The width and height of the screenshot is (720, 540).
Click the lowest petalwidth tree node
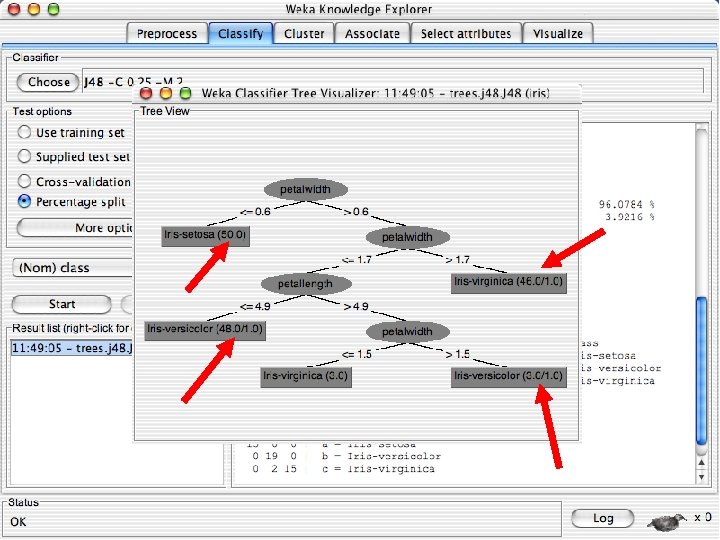point(407,332)
